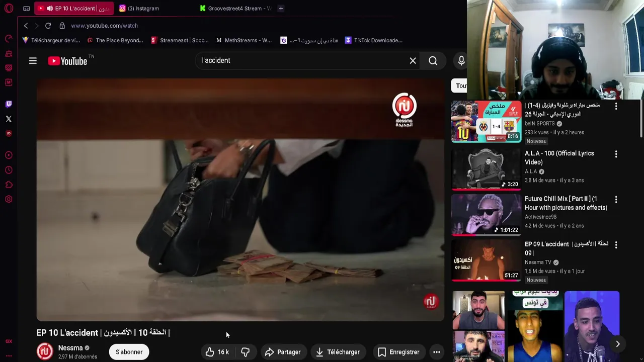Open options menu for beIN SPORTS video
The width and height of the screenshot is (644, 362).
(616, 106)
